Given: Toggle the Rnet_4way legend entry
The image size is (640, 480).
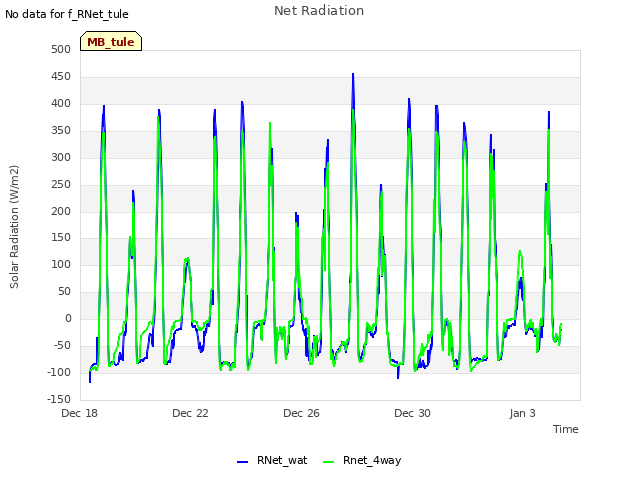Looking at the screenshot, I should (362, 460).
